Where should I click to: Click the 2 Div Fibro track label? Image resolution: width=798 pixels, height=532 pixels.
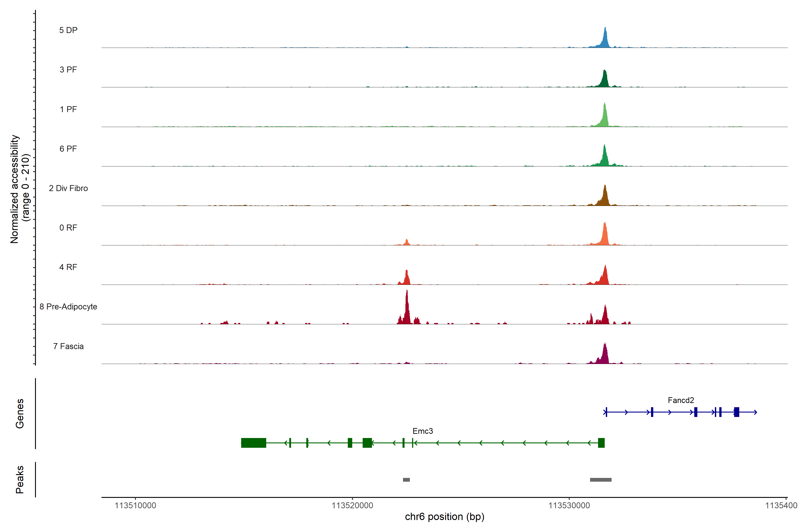pos(68,188)
